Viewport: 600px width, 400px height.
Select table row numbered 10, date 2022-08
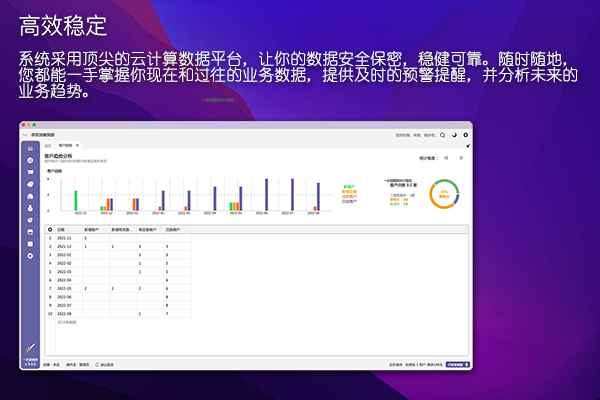coord(119,314)
